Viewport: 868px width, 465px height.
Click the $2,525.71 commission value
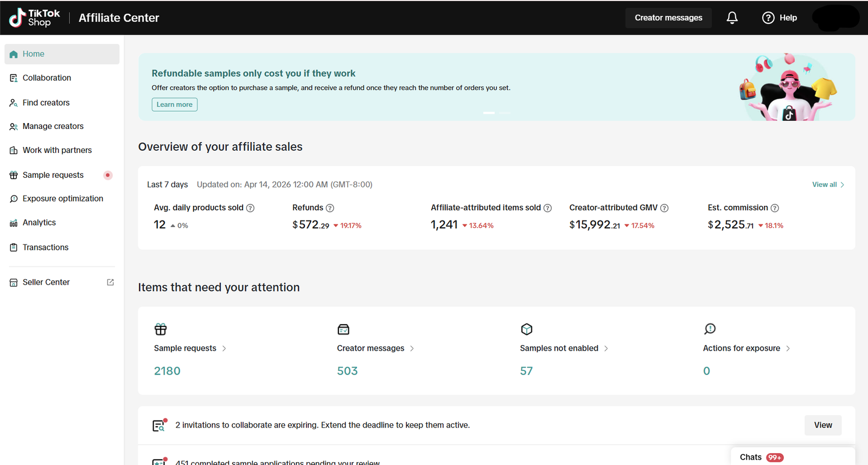731,225
